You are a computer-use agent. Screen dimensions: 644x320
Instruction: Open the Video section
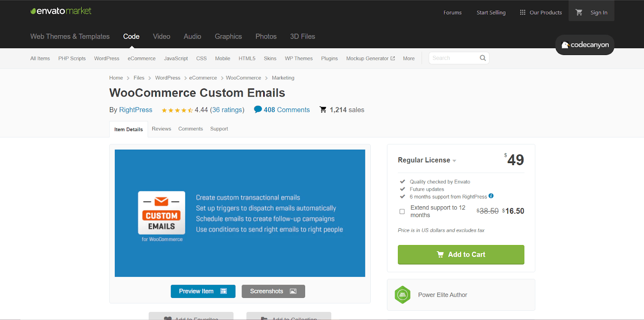162,36
